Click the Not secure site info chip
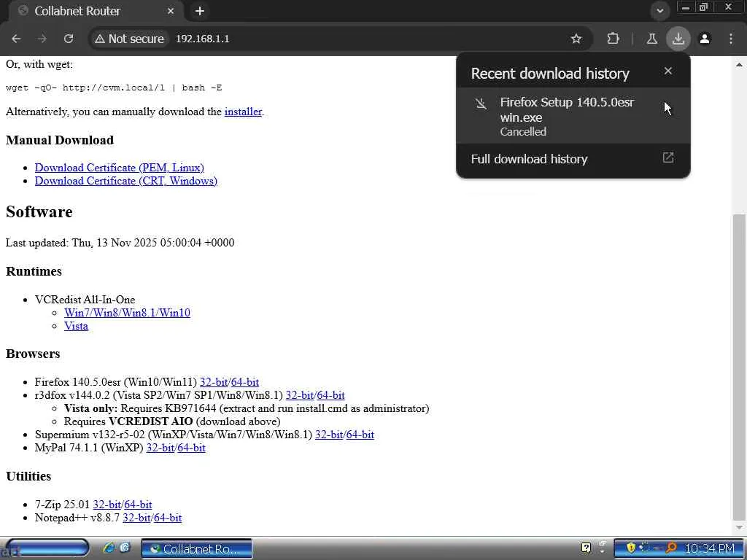 click(129, 39)
